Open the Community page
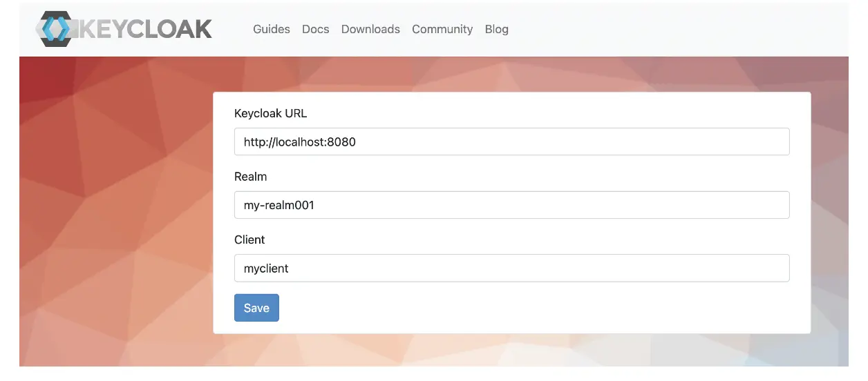868x381 pixels. coord(442,29)
